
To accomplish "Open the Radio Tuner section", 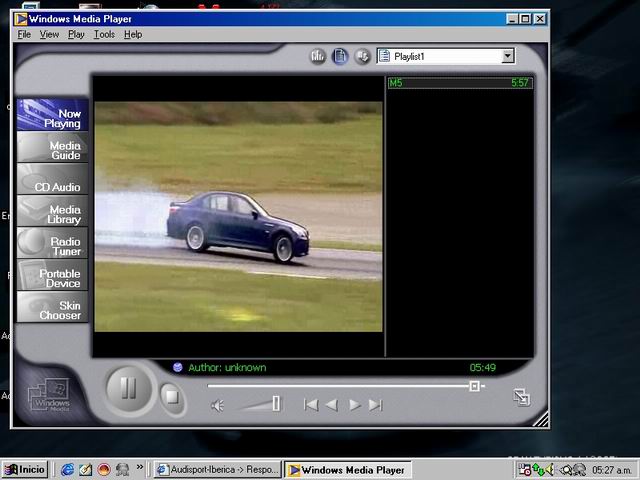I will [53, 242].
